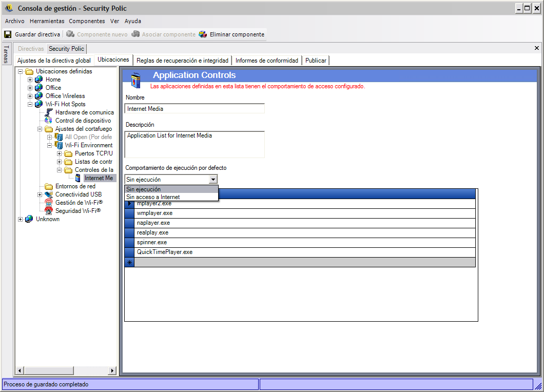The image size is (544, 392).
Task: Open the Herramientas menu
Action: (x=47, y=21)
